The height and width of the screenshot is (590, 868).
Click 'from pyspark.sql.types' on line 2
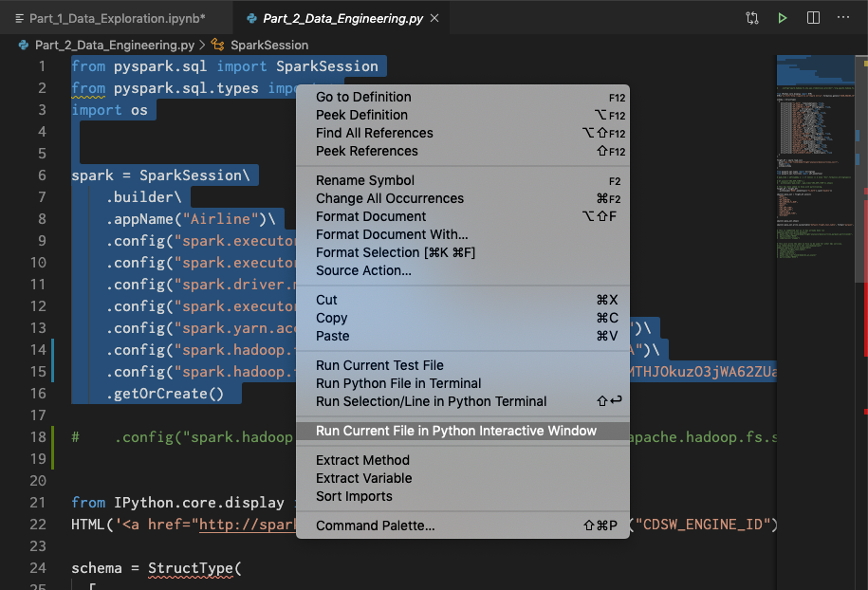(165, 88)
